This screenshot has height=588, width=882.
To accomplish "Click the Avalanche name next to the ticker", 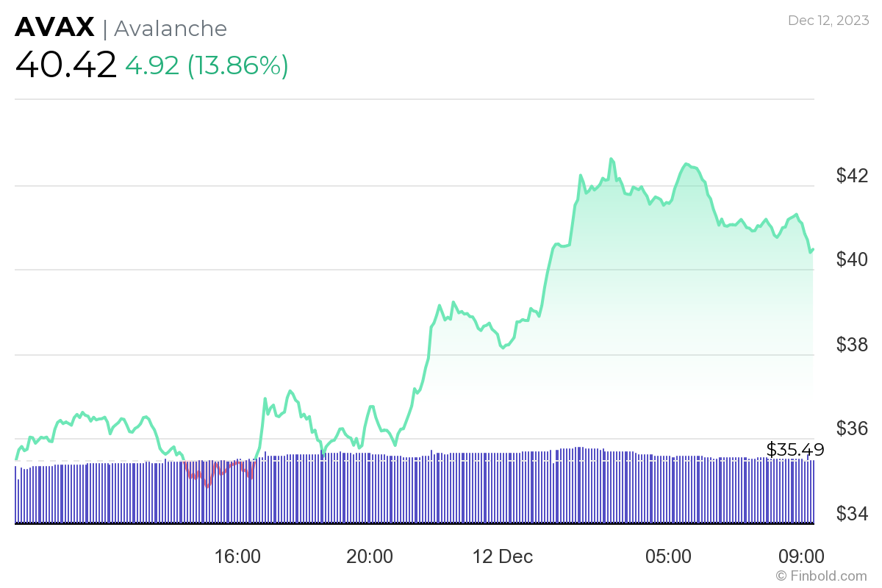I will 170,28.
